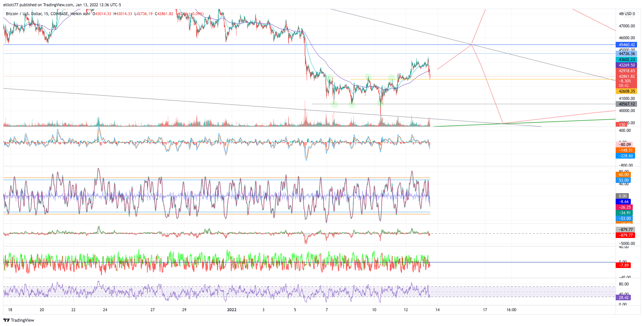Click the gray -879.77 indicator label

[625, 230]
